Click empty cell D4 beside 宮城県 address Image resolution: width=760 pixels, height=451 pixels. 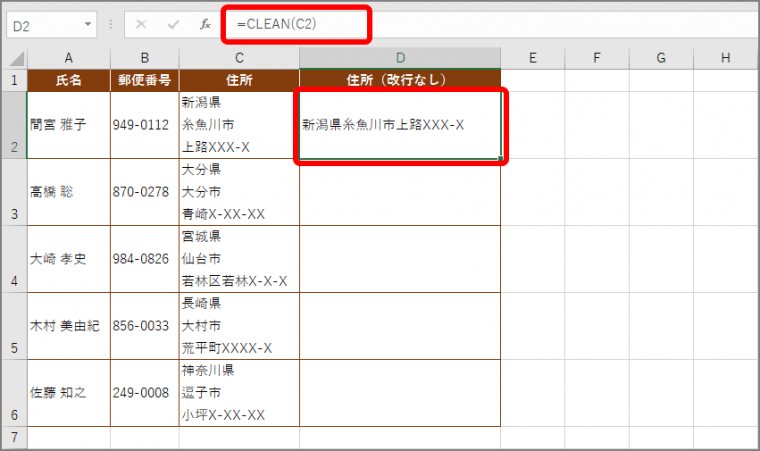tap(400, 259)
